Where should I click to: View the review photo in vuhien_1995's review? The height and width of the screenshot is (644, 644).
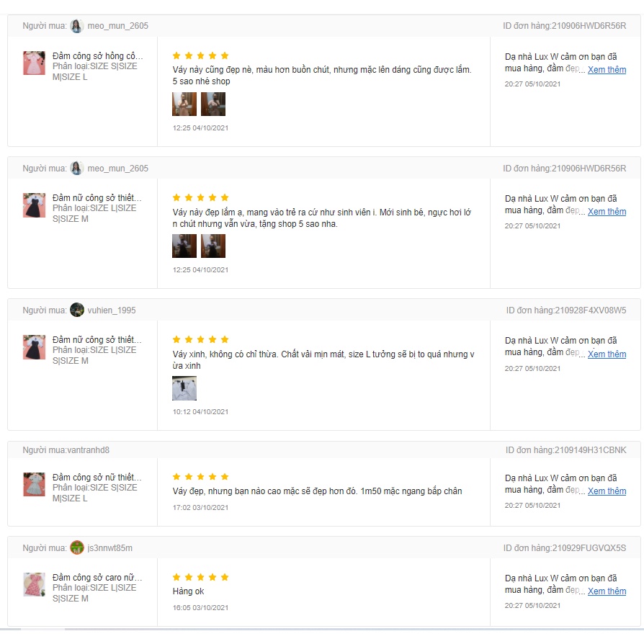(184, 388)
